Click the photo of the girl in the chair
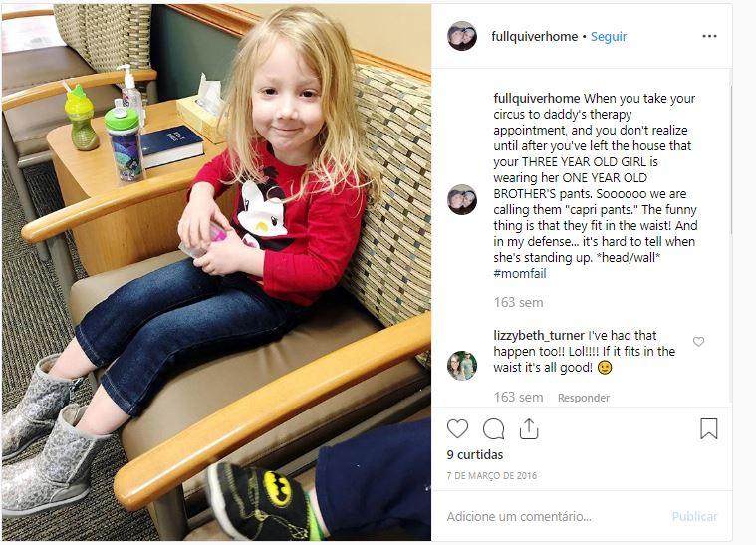 [216, 273]
